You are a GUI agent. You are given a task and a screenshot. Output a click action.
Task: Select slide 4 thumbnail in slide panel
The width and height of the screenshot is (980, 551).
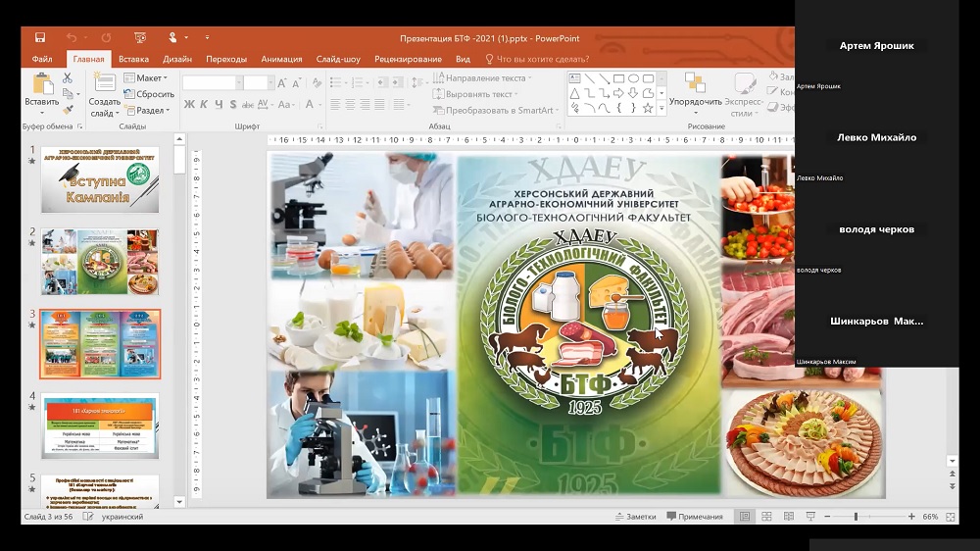pos(100,426)
